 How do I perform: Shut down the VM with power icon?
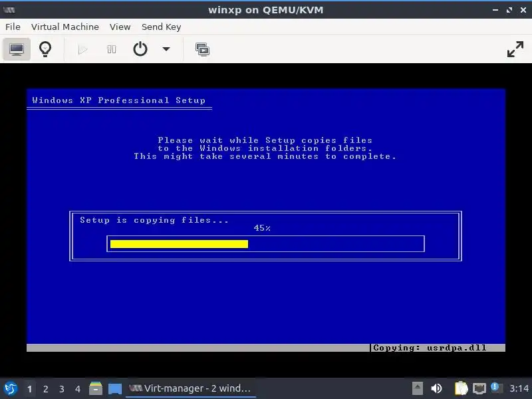pos(140,49)
